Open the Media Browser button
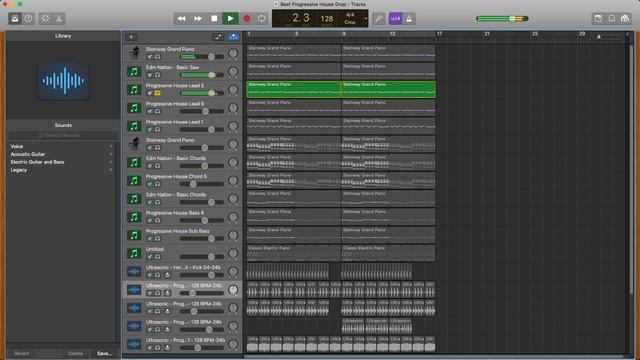 [x=625, y=19]
